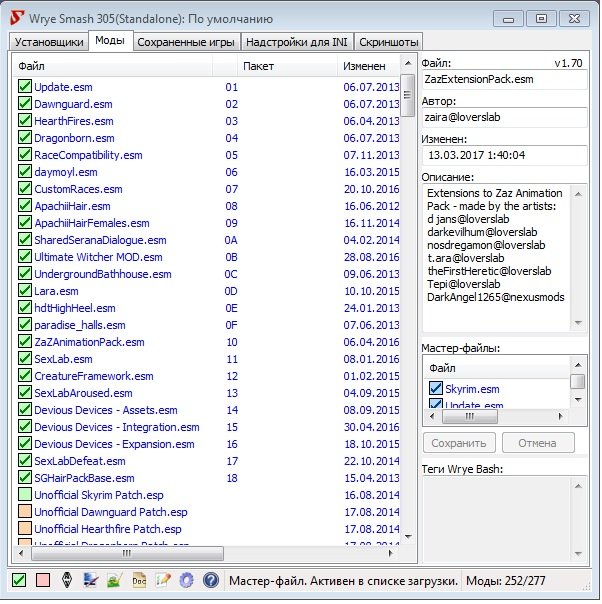Click the green checkmark icon in status bar
The width and height of the screenshot is (602, 604).
[x=19, y=580]
